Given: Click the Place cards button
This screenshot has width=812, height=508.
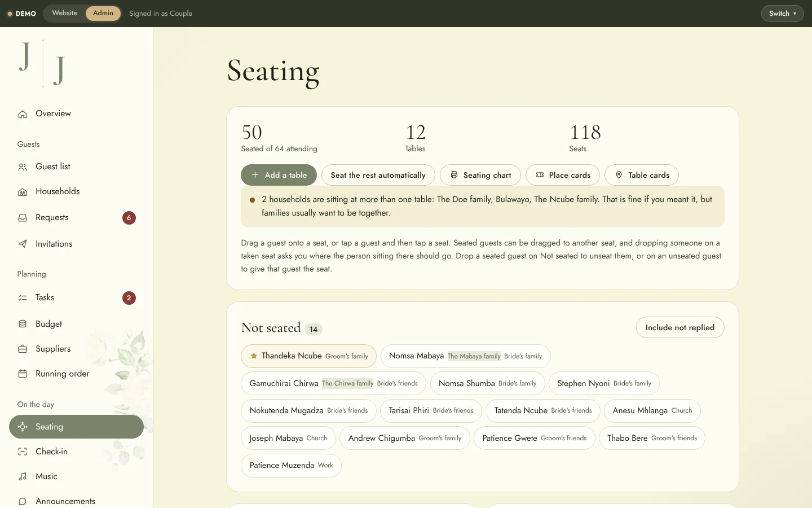Looking at the screenshot, I should 563,175.
